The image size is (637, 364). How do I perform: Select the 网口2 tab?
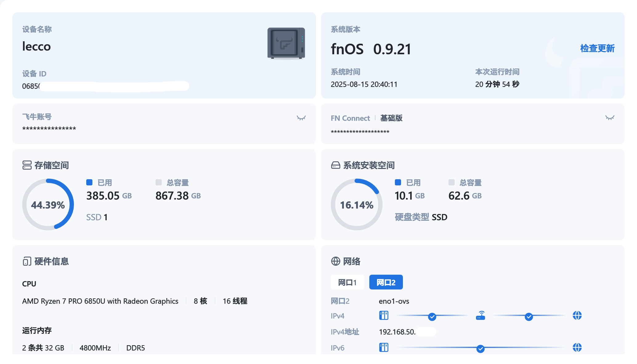[x=386, y=282]
